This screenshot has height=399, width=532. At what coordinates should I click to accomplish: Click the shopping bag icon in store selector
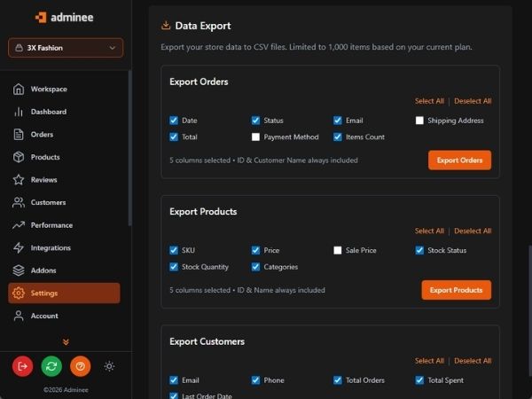(19, 48)
